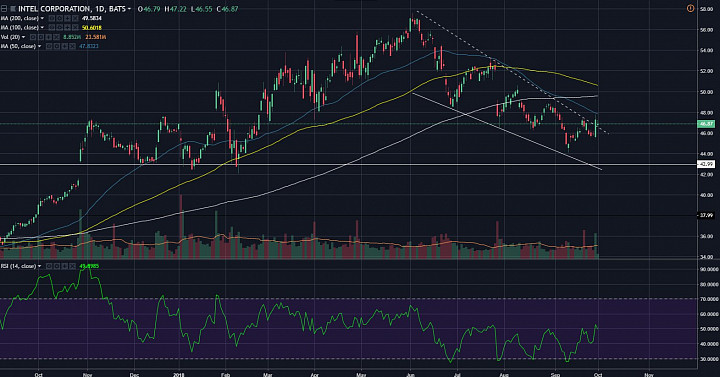Click the MA (50, close) legend label
This screenshot has height=377, width=720.
(18, 46)
